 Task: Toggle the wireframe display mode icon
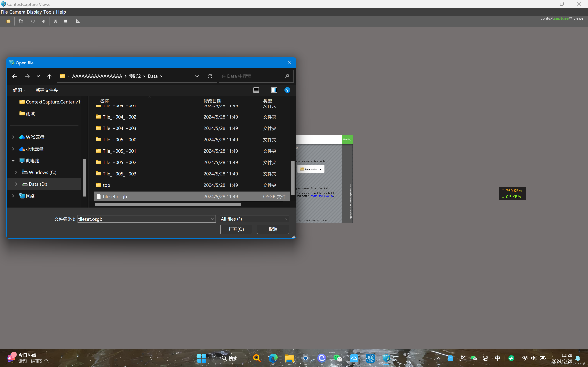click(66, 21)
